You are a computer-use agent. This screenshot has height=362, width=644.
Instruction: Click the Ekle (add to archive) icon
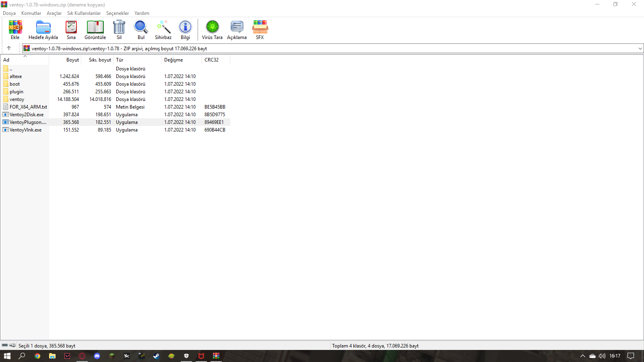click(x=15, y=27)
